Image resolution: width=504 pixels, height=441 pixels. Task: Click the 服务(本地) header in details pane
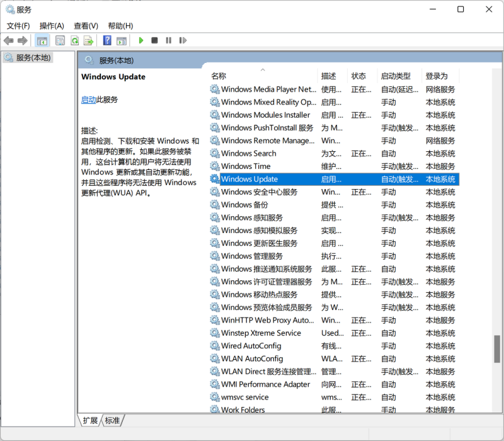tap(117, 60)
